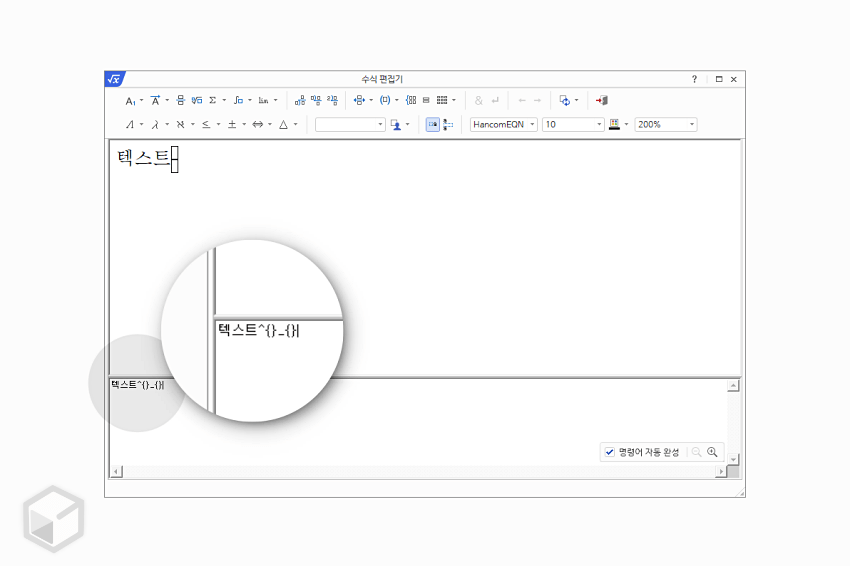Expand the decoration dropdown arrow
The height and width of the screenshot is (566, 850).
click(x=167, y=100)
